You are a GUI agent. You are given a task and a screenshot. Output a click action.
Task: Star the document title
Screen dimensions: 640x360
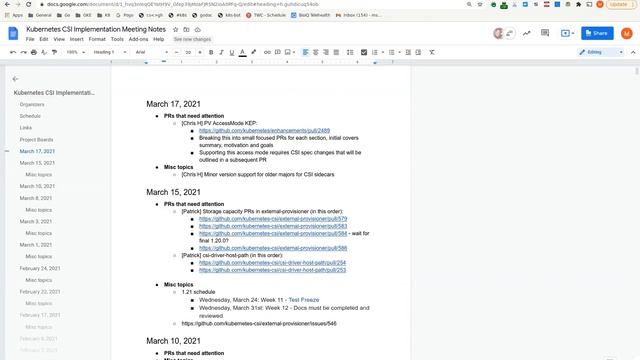176,29
